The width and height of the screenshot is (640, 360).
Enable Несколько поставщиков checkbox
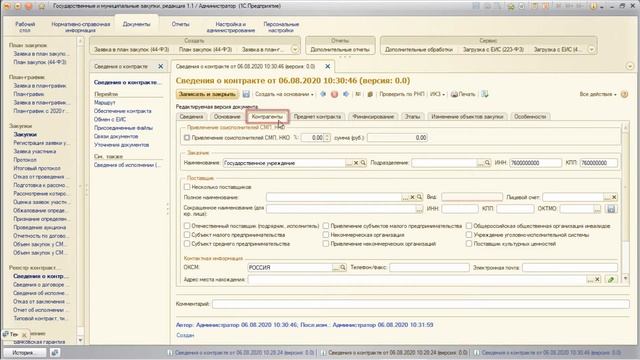pyautogui.click(x=187, y=187)
